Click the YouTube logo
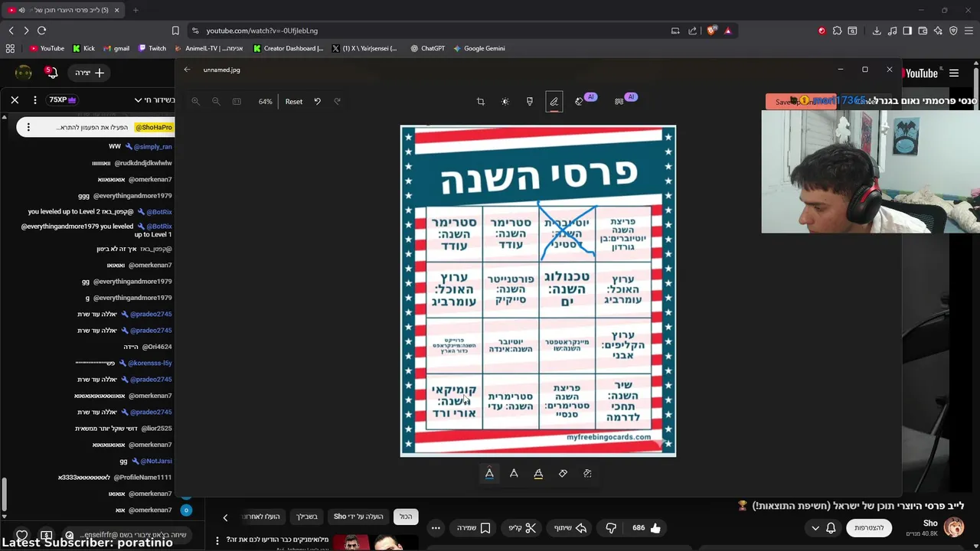Image resolution: width=980 pixels, height=551 pixels. (920, 73)
